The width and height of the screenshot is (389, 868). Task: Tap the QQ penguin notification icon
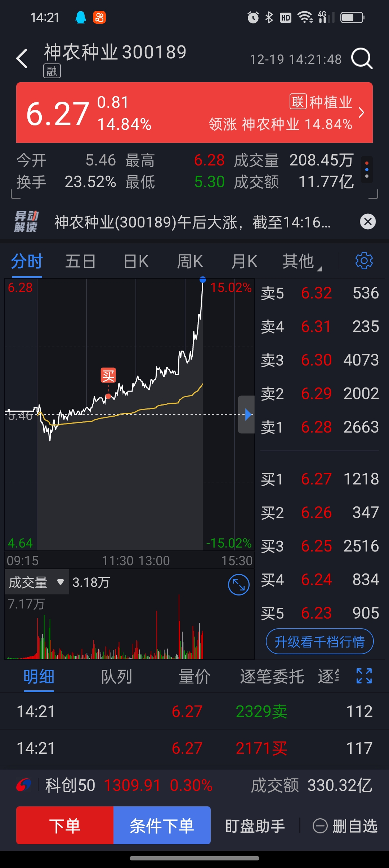[81, 17]
